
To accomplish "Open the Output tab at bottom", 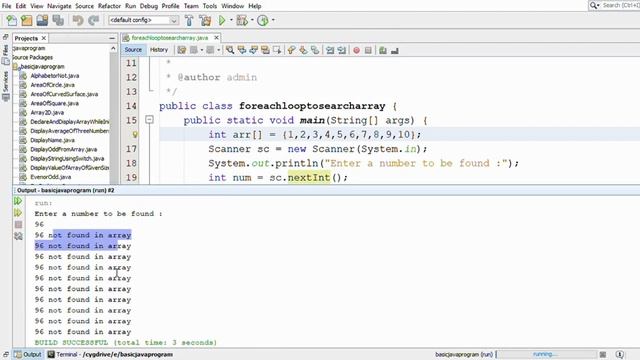I will click(28, 354).
